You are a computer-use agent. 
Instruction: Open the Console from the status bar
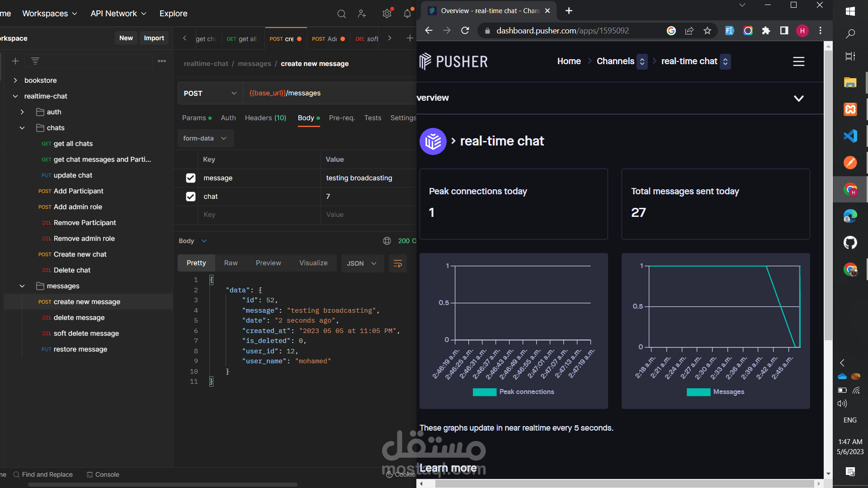click(103, 474)
